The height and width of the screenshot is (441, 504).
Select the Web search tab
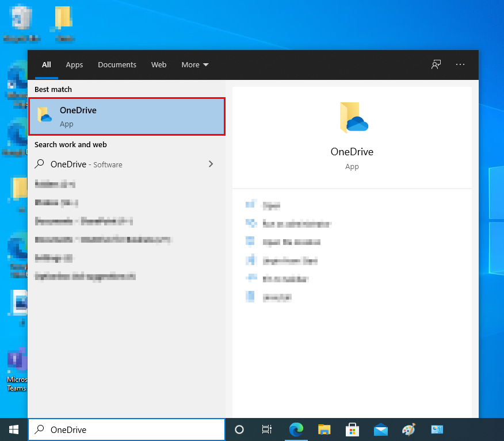[x=159, y=64]
